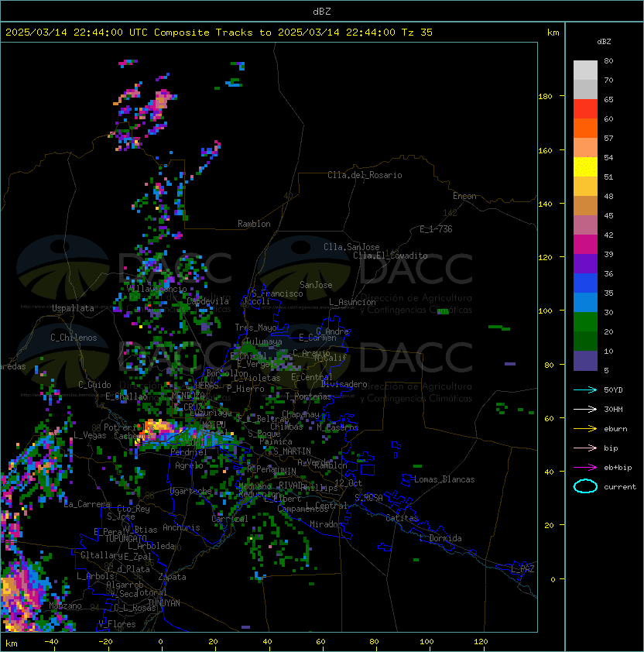Viewport: 644px width, 652px height.
Task: Select the light gray 70-80 dBZ swatch
Action: (585, 70)
